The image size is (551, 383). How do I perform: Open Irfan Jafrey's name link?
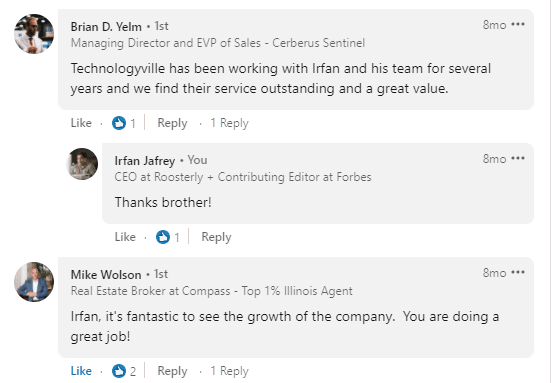[x=145, y=161]
